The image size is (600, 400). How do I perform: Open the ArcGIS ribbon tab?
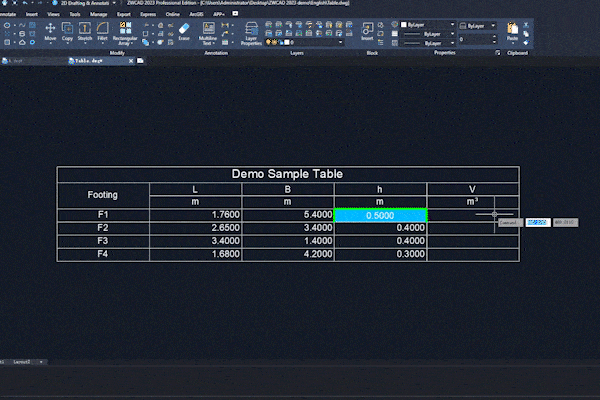(196, 14)
